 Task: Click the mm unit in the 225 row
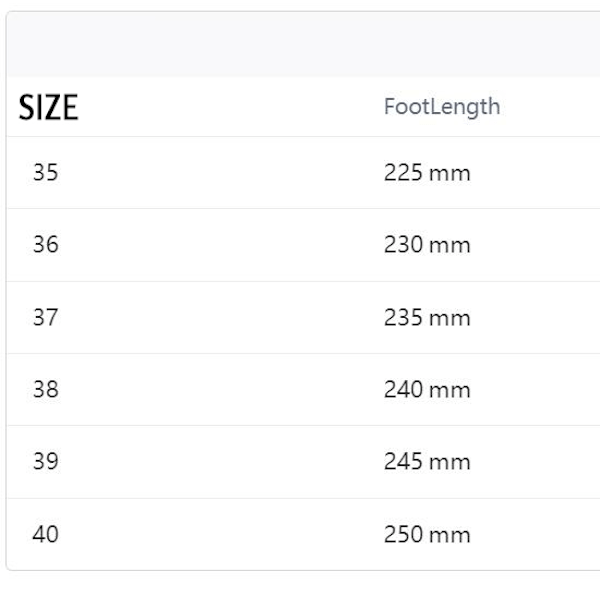(450, 174)
